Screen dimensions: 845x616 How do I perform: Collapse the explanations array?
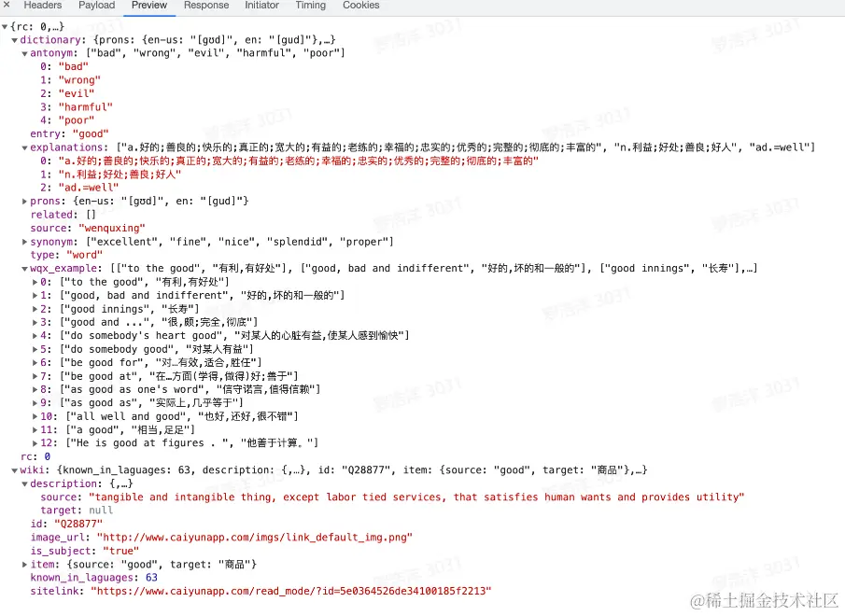tap(25, 147)
